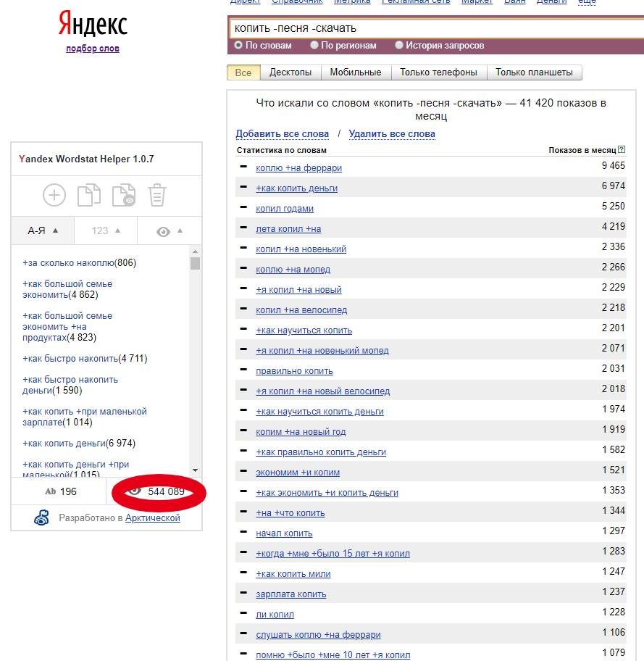This screenshot has height=661, width=644.
Task: Remove the phrase 'коплю +на феррари' with its minus icon
Action: click(x=243, y=167)
